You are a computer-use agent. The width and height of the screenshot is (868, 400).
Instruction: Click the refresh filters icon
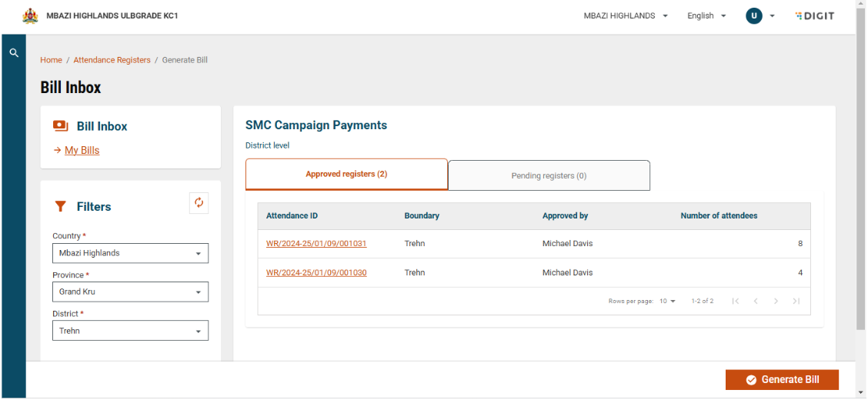pos(199,202)
